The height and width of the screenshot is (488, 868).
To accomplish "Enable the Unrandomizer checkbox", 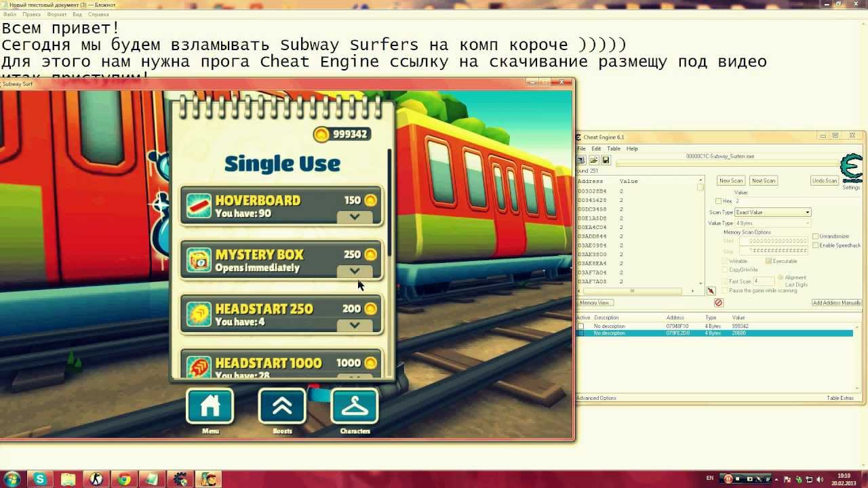I will click(816, 237).
